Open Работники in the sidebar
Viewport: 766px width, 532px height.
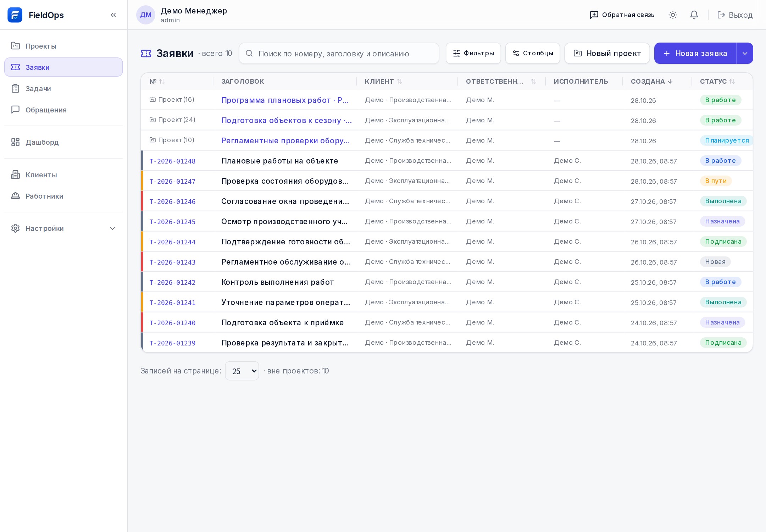pyautogui.click(x=63, y=196)
